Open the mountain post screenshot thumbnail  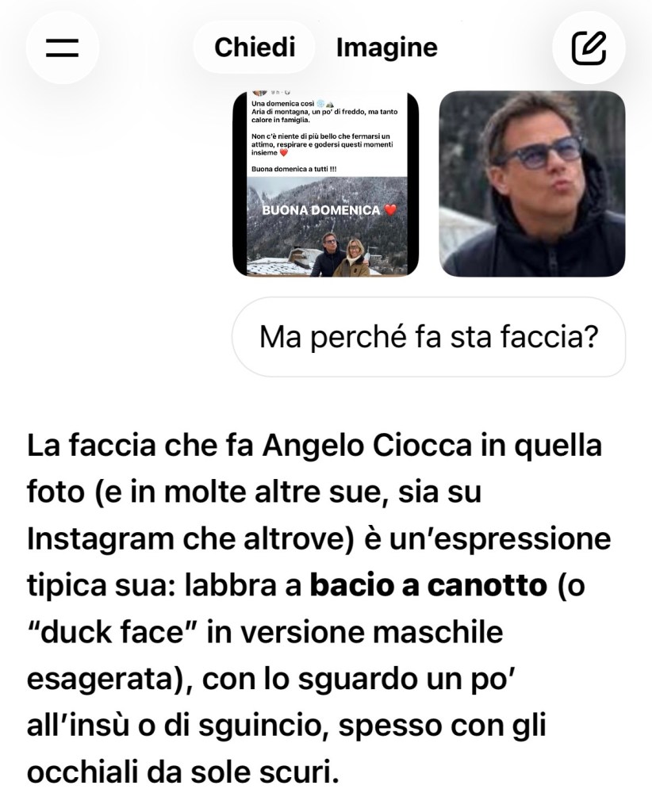pyautogui.click(x=326, y=184)
